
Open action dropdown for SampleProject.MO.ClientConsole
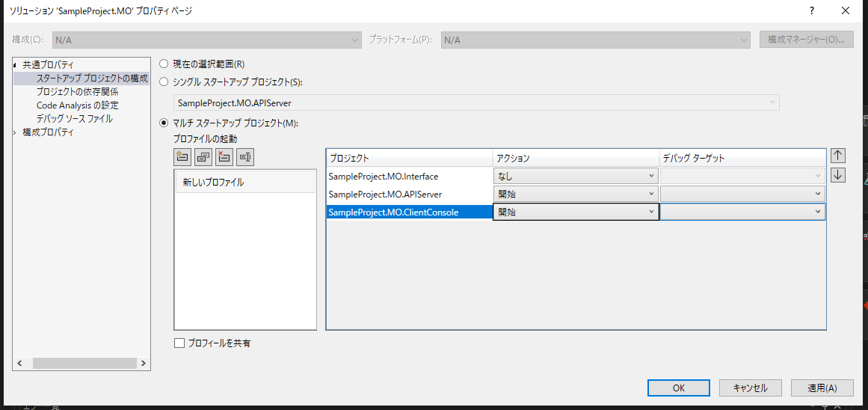point(576,212)
